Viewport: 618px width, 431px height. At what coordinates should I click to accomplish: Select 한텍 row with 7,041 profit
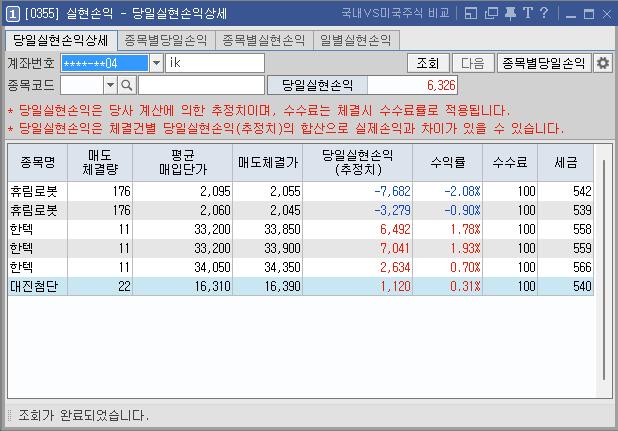pyautogui.click(x=300, y=248)
